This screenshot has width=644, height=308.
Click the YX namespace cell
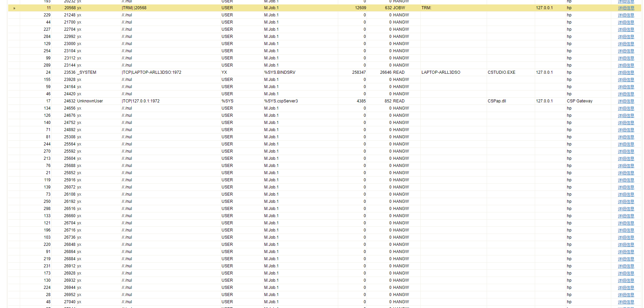[x=224, y=72]
